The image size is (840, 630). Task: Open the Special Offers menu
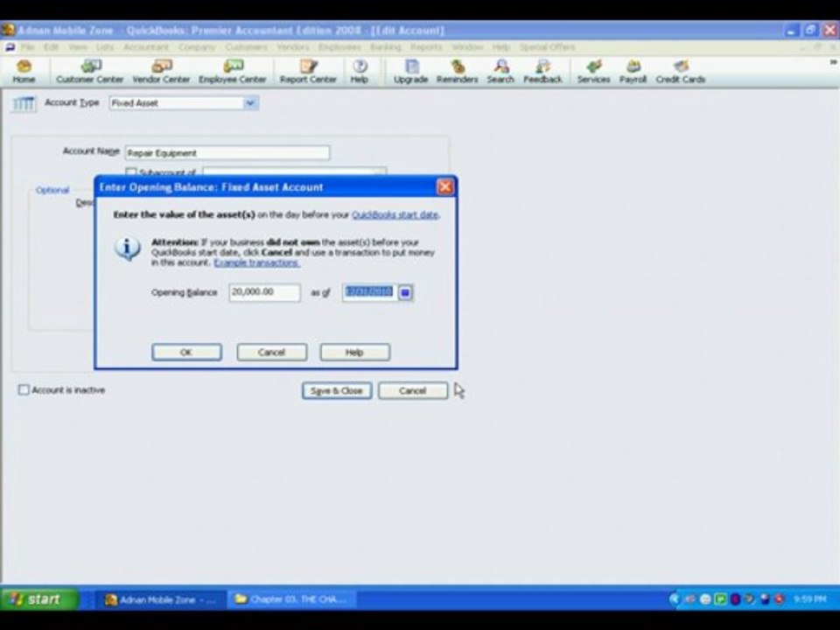[x=547, y=47]
